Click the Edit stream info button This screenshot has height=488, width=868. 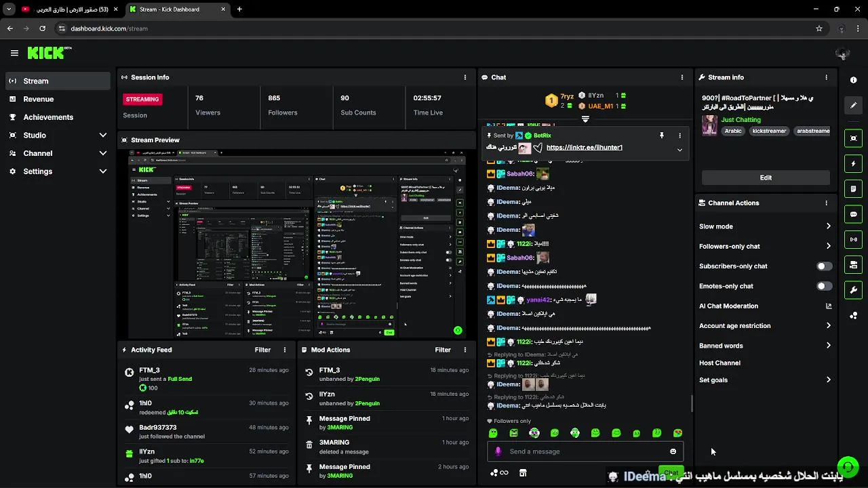pos(766,178)
